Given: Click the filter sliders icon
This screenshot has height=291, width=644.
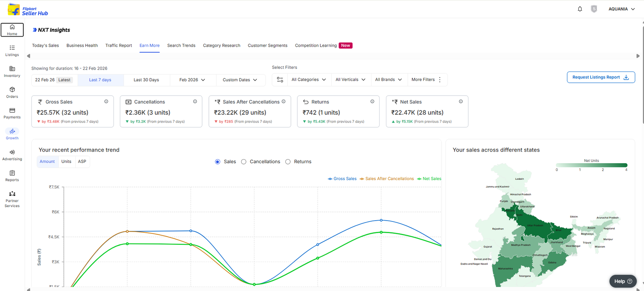Looking at the screenshot, I should [x=280, y=80].
